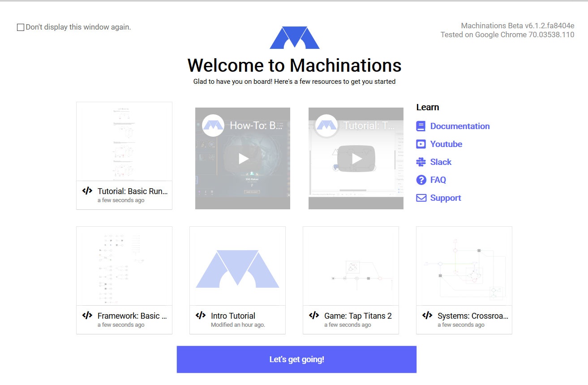Click the code icon beside Systems: Crossroa...
The height and width of the screenshot is (385, 588).
click(x=427, y=316)
